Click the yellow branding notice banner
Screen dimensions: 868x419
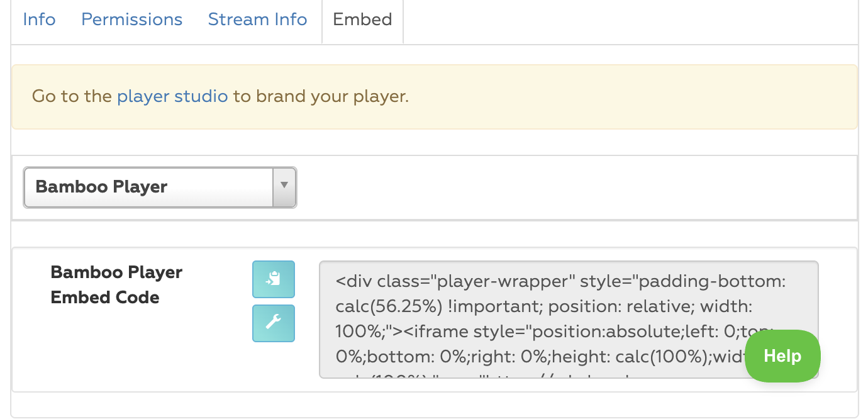pos(435,97)
